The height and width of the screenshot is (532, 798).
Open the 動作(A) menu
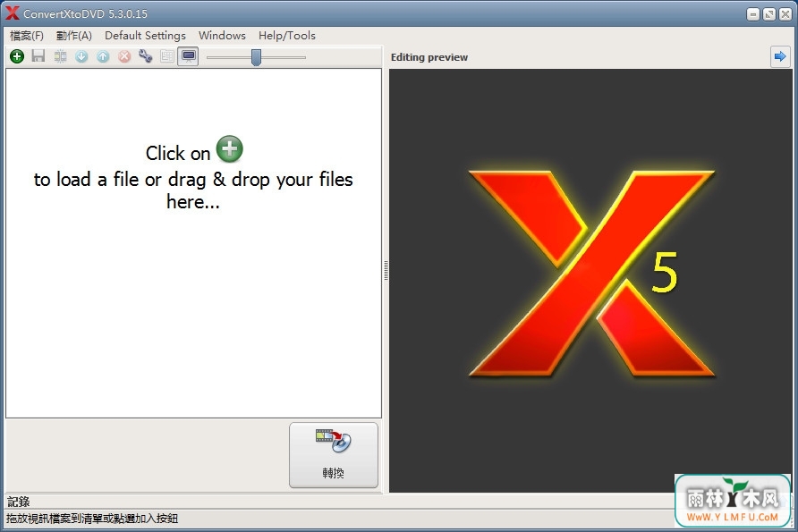(x=73, y=36)
